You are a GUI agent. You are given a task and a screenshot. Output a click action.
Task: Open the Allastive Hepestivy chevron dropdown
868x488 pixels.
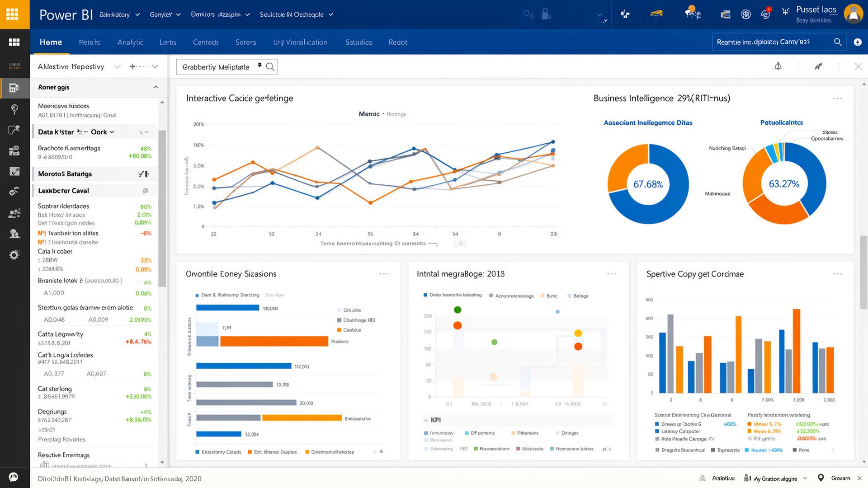[117, 66]
